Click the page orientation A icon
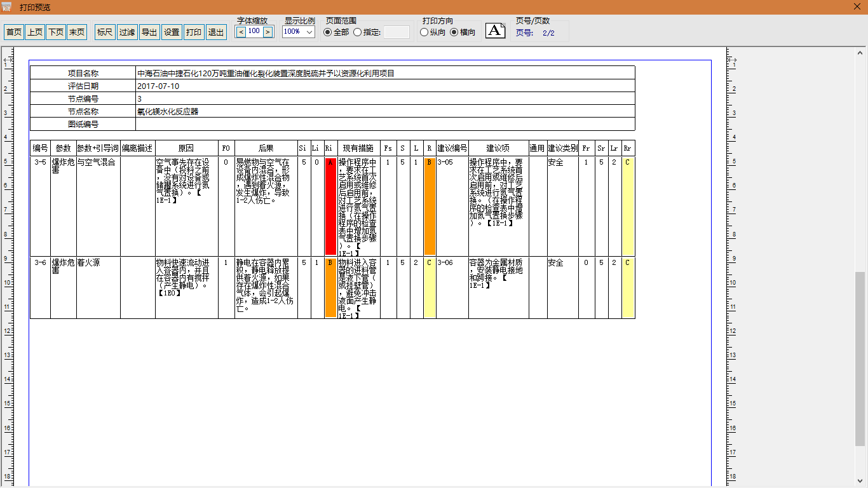This screenshot has height=488, width=868. tap(496, 30)
